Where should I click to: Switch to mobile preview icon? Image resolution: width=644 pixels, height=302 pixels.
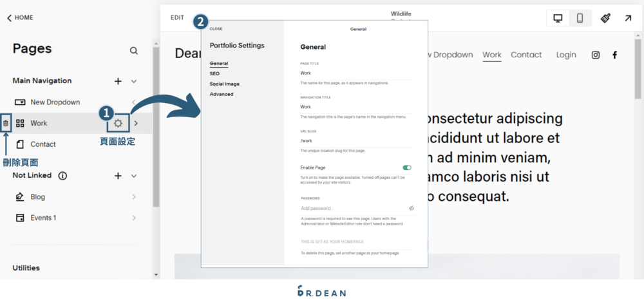coord(580,18)
